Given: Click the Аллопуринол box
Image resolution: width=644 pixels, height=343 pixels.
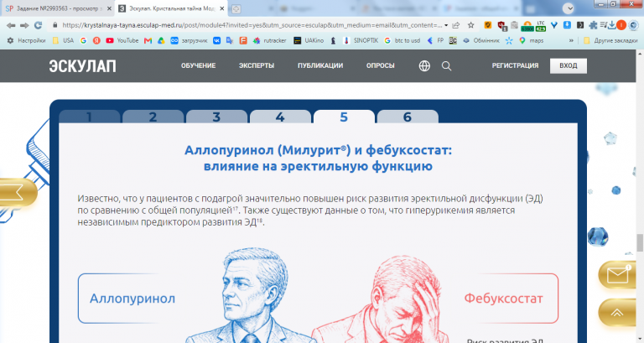Looking at the screenshot, I should 132,299.
